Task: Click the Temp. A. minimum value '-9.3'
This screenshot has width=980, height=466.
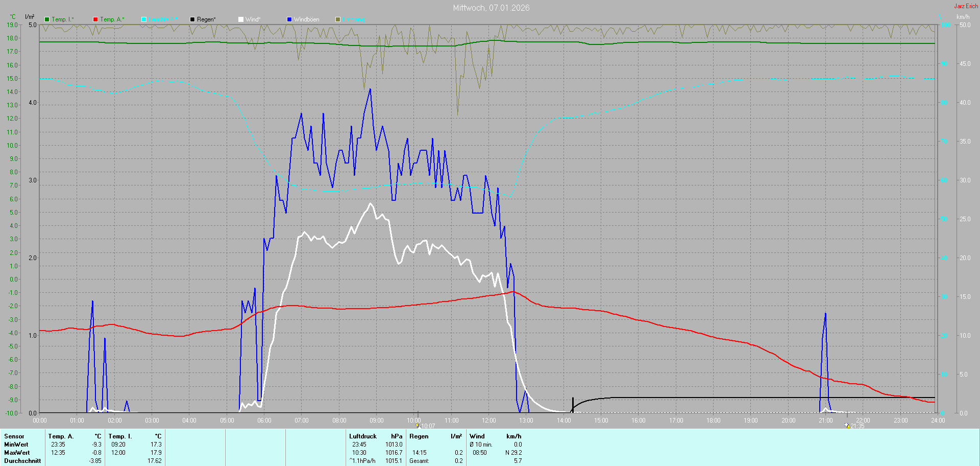Action: (96, 445)
